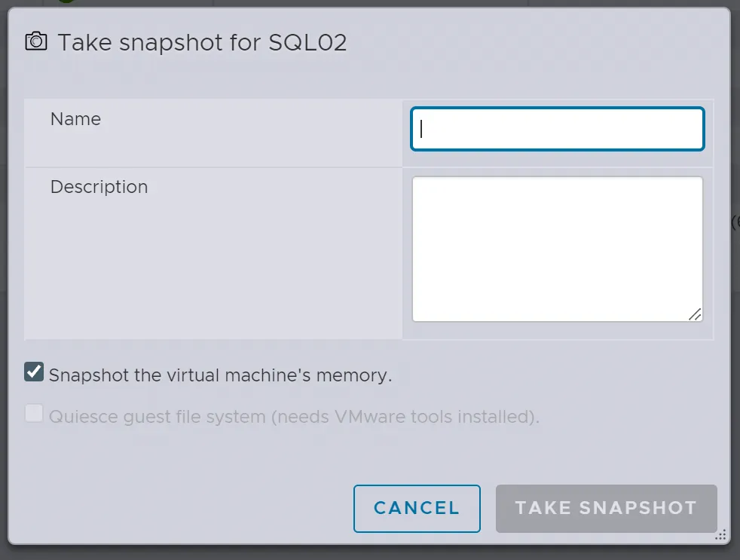Image resolution: width=740 pixels, height=560 pixels.
Task: Click the dialog resize grip icon
Action: pyautogui.click(x=720, y=535)
